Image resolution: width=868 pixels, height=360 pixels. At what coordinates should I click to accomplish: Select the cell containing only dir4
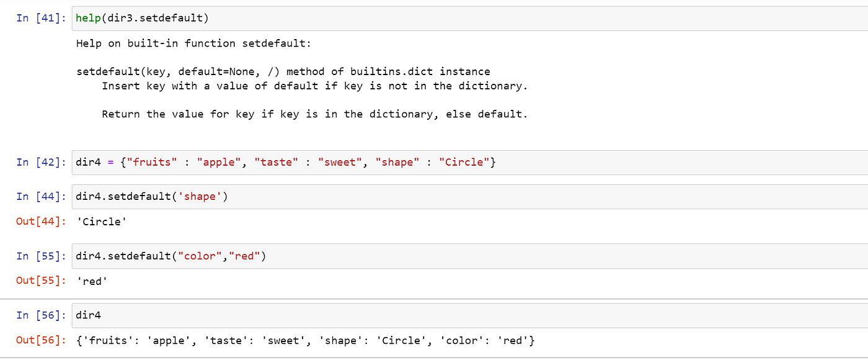pyautogui.click(x=470, y=315)
